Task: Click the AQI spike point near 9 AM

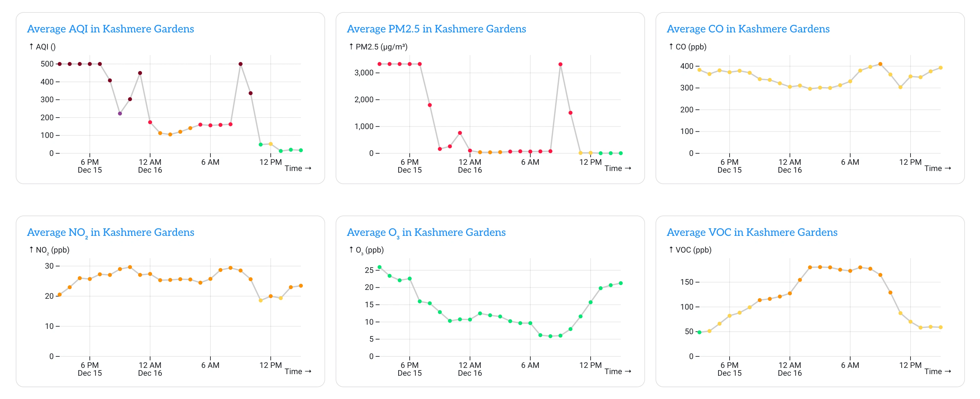Action: click(x=241, y=64)
